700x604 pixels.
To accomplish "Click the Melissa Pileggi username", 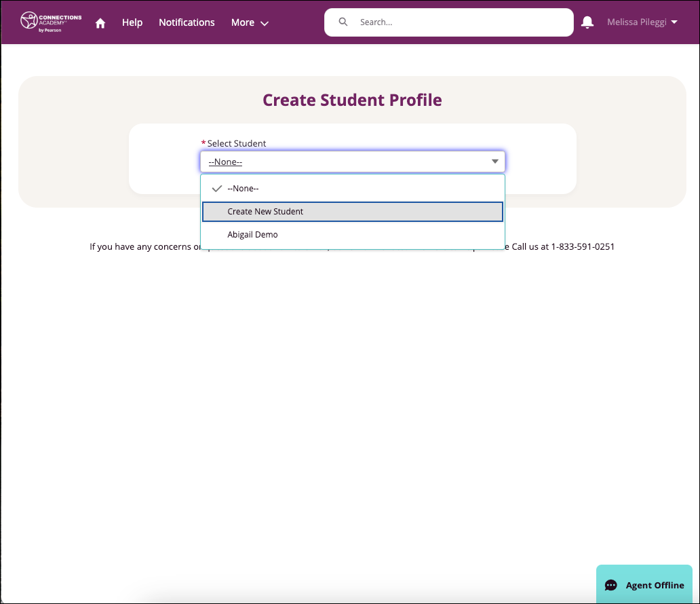I will [636, 22].
